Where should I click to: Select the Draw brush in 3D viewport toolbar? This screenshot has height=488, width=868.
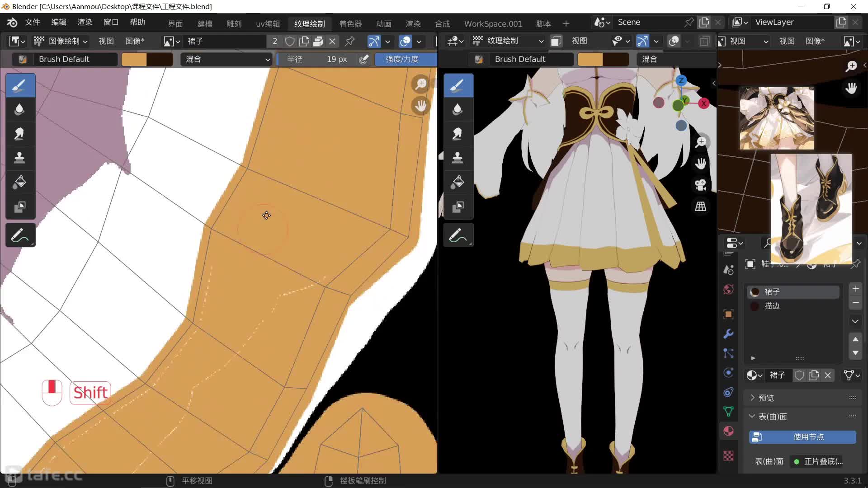tap(458, 85)
